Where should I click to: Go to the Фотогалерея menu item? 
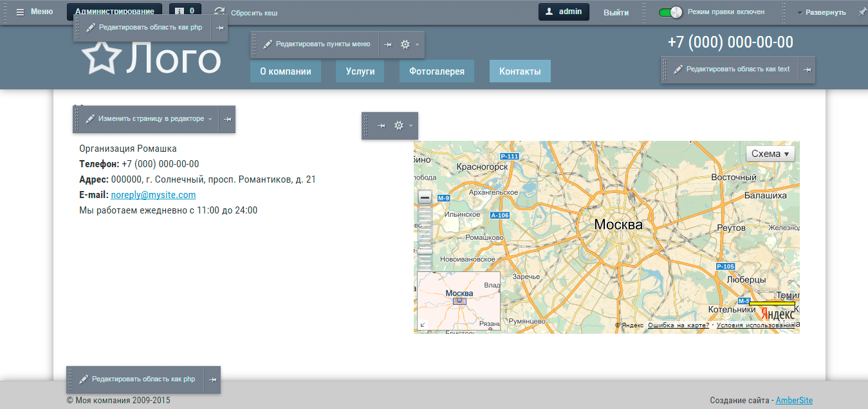pyautogui.click(x=436, y=71)
